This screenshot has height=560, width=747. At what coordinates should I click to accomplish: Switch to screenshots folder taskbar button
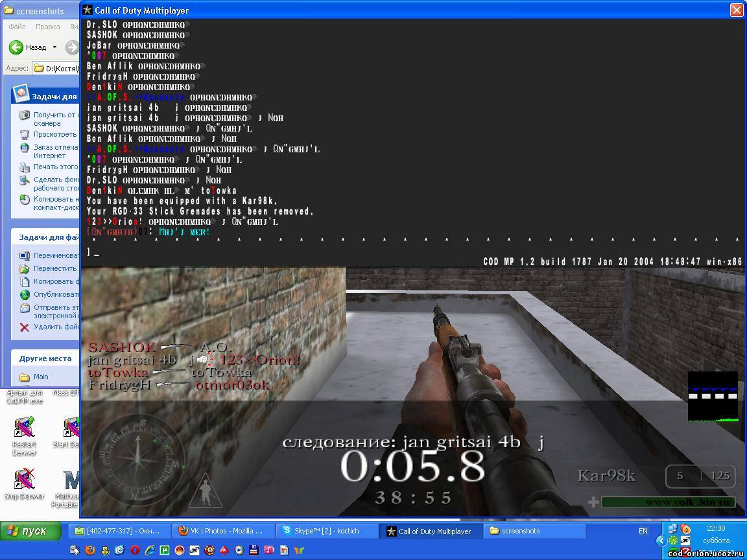coord(534,531)
